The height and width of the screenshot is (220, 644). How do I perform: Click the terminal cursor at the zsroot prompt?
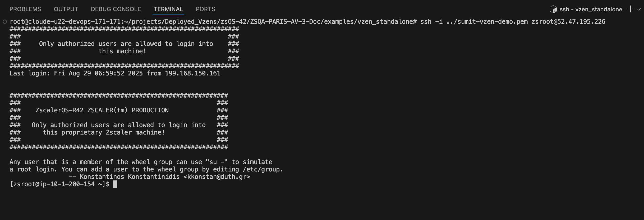point(115,184)
